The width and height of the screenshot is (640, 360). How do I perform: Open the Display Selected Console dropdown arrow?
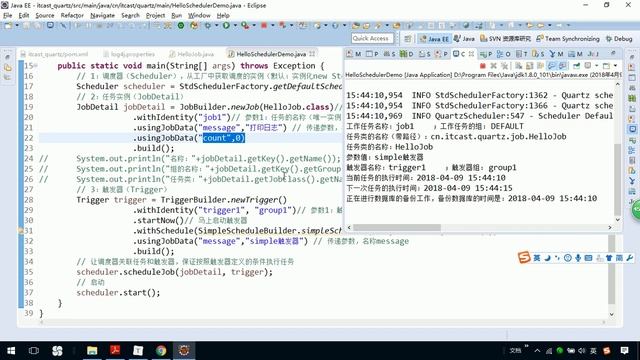click(x=597, y=66)
